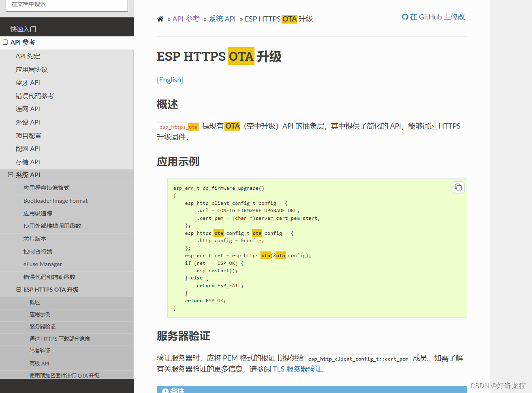Click the 服务器验证 section heading

[184, 336]
